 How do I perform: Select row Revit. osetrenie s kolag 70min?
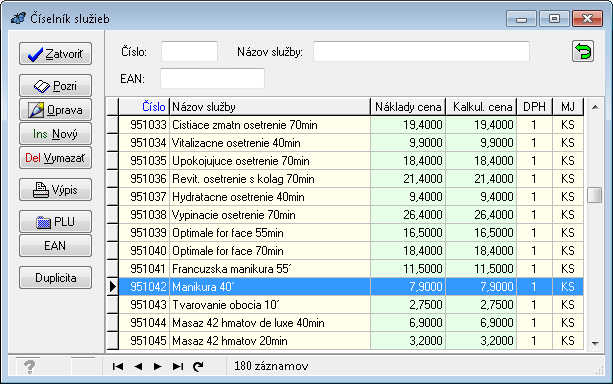(351, 179)
